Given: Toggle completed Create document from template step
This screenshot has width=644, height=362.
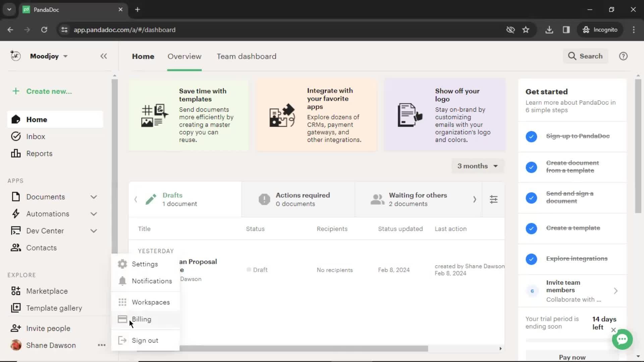Looking at the screenshot, I should 531,167.
